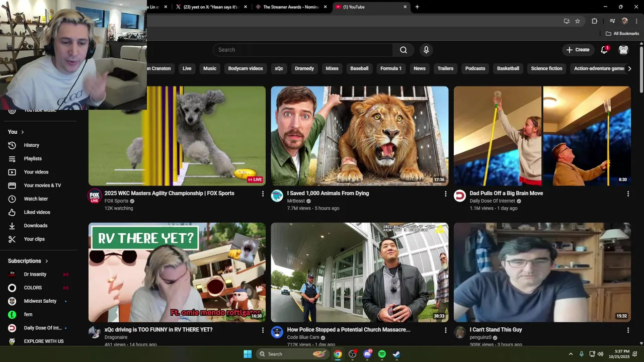The image size is (644, 362).
Task: Select the Trailers chip
Action: coord(445,68)
